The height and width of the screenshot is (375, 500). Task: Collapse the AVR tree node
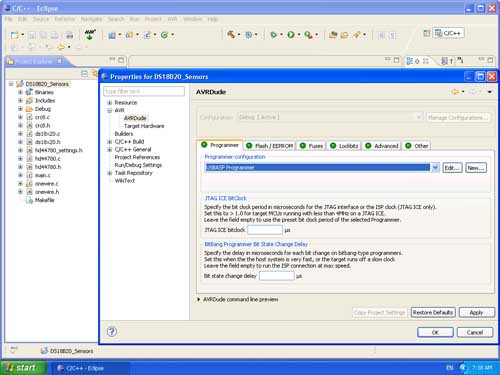110,110
